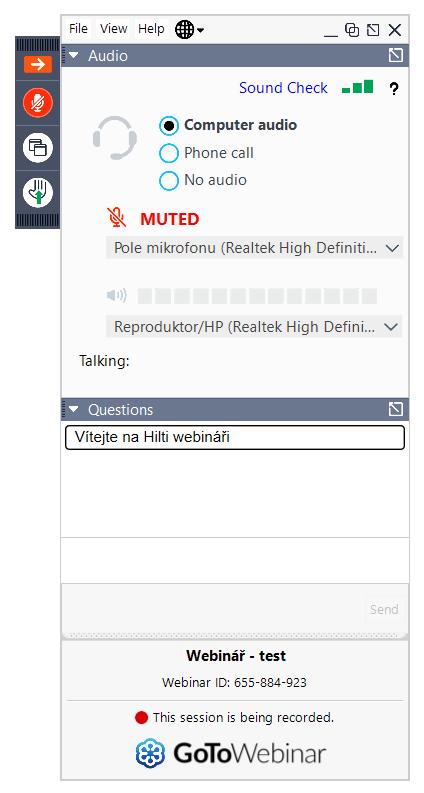Collapse the Questions section triangle
This screenshot has width=424, height=793.
[x=74, y=409]
